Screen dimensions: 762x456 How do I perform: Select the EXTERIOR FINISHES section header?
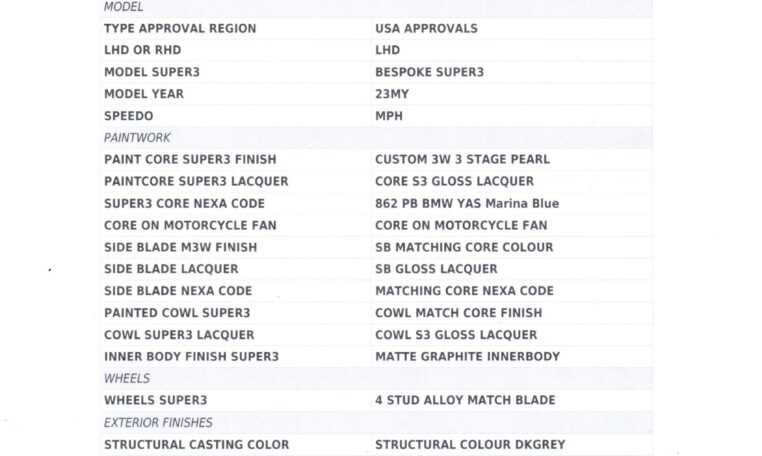coord(158,423)
